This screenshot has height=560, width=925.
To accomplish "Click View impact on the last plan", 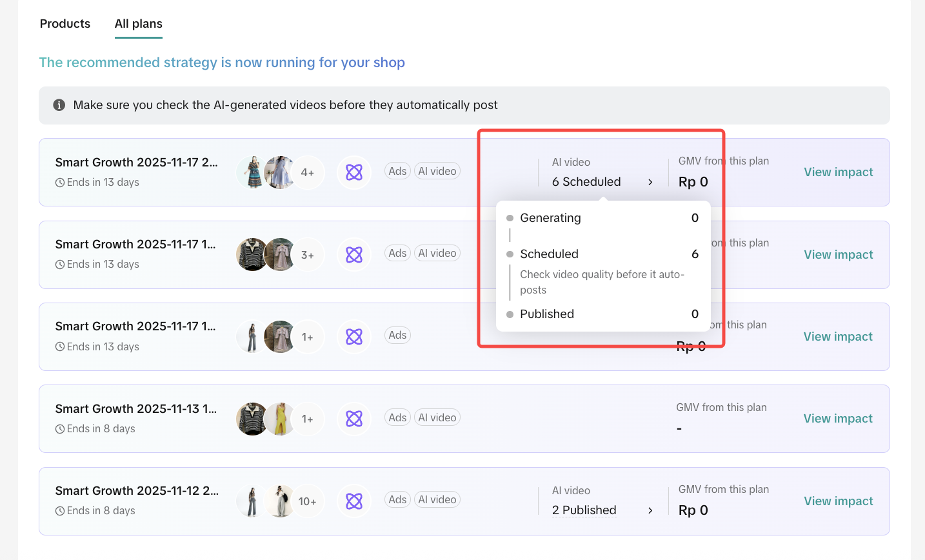I will coord(838,501).
